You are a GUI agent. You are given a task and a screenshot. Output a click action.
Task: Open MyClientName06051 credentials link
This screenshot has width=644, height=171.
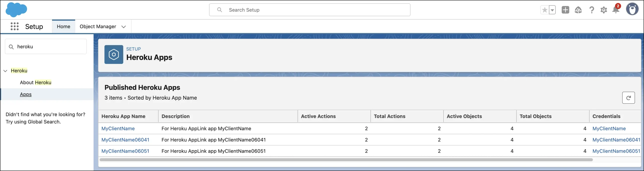[616, 151]
